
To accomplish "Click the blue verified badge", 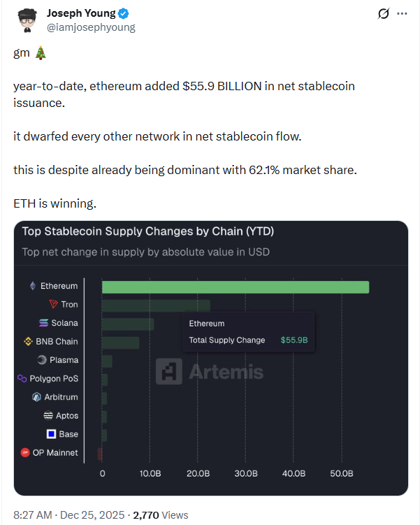I will pyautogui.click(x=123, y=14).
